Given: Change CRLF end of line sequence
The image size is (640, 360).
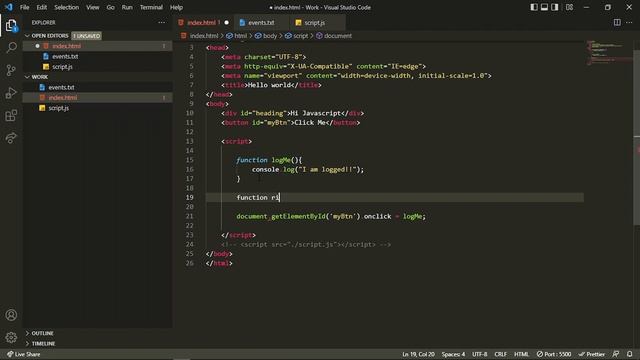Looking at the screenshot, I should [x=500, y=354].
